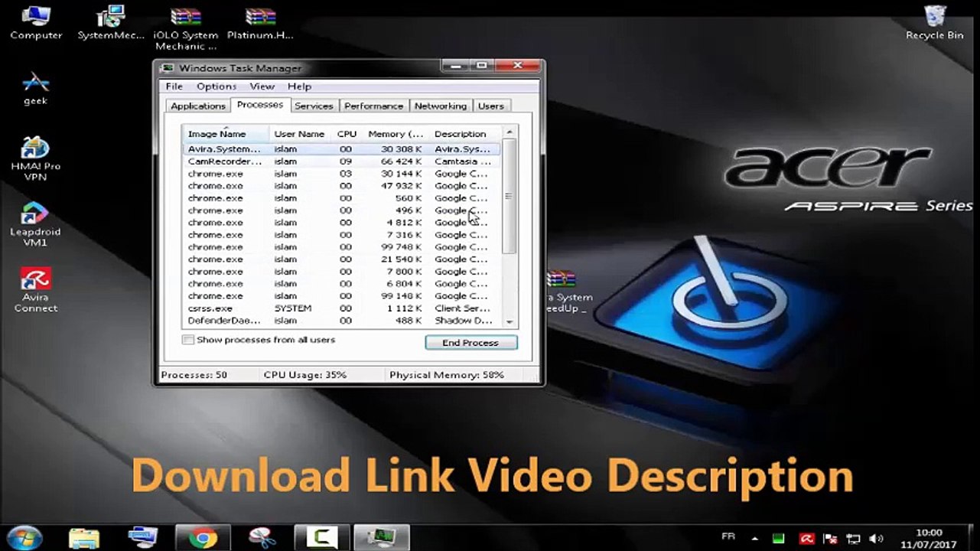The image size is (980, 551).
Task: Select the chrome.exe row using 4 812 K
Action: point(342,223)
